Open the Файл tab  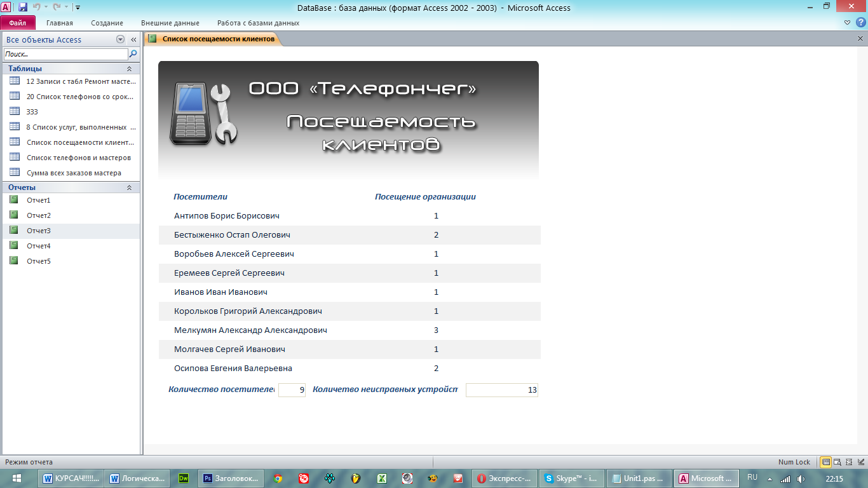click(x=18, y=23)
